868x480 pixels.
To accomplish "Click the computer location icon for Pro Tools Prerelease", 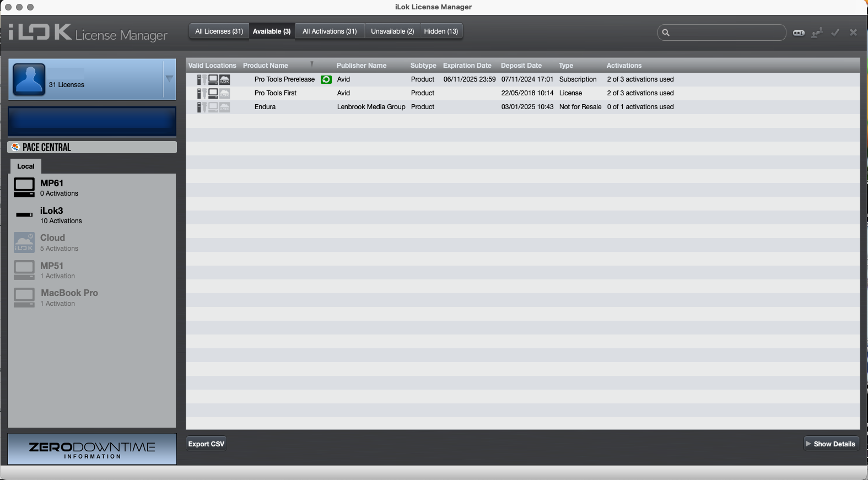I will coord(213,80).
